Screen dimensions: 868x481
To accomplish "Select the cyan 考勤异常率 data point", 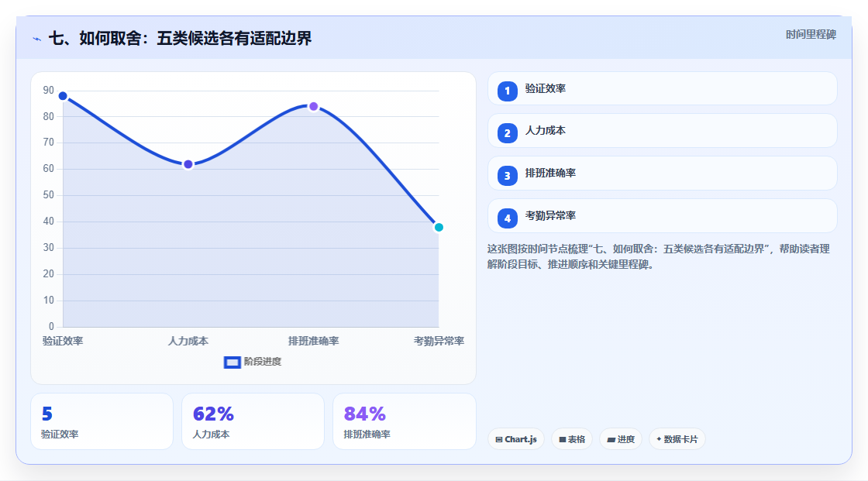I will [x=439, y=227].
